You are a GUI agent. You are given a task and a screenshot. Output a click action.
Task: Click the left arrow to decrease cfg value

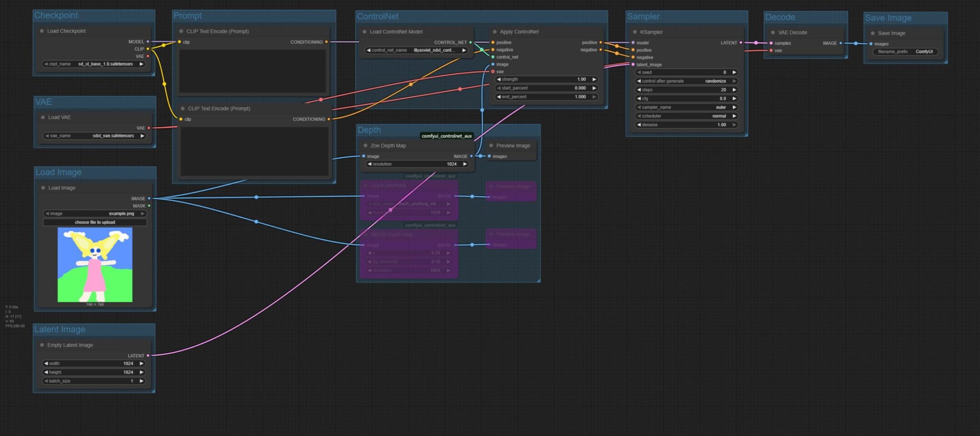[638, 98]
